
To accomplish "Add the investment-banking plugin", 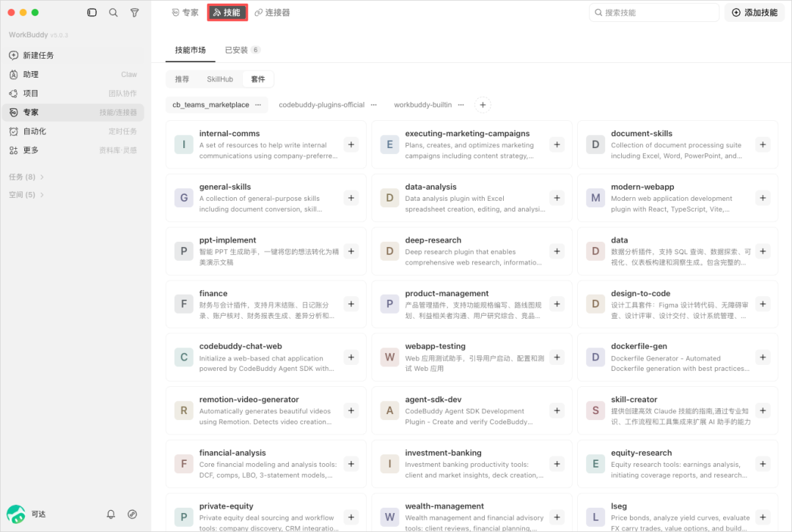I will [x=557, y=464].
